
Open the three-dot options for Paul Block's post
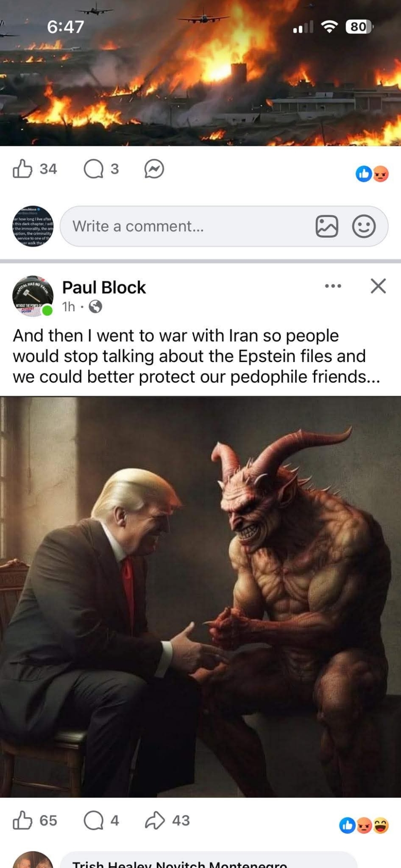pos(333,286)
